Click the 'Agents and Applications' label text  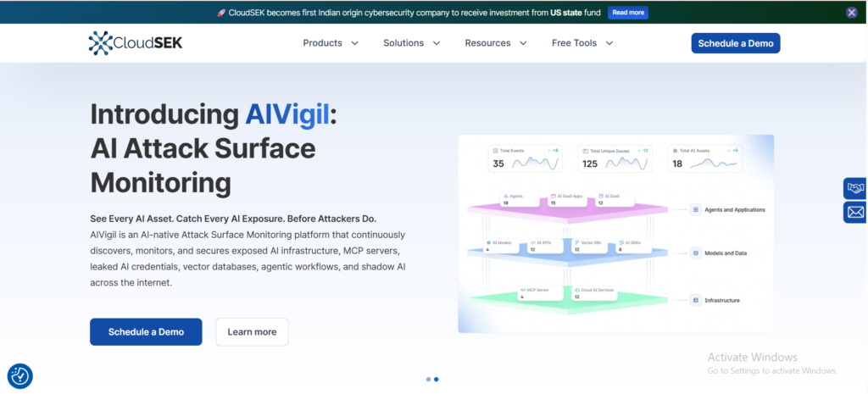[x=735, y=210]
